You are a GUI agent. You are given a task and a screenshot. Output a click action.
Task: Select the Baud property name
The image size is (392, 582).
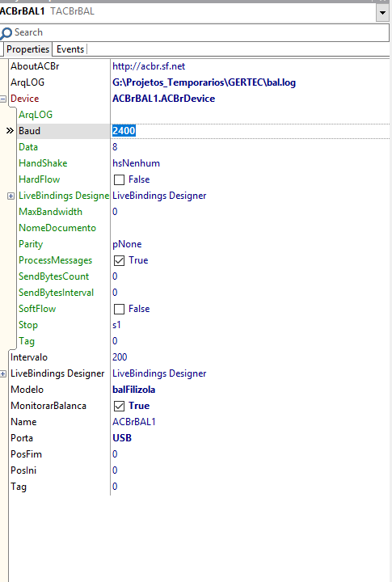click(29, 131)
